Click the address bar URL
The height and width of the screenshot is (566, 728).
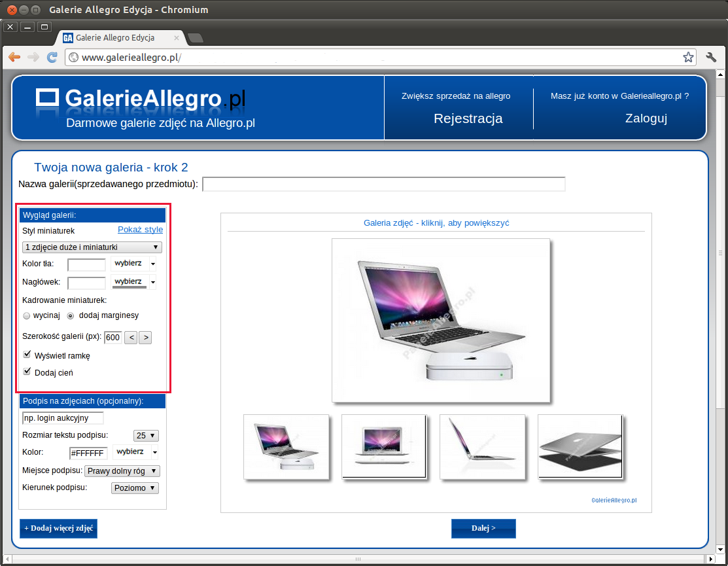[x=131, y=58]
